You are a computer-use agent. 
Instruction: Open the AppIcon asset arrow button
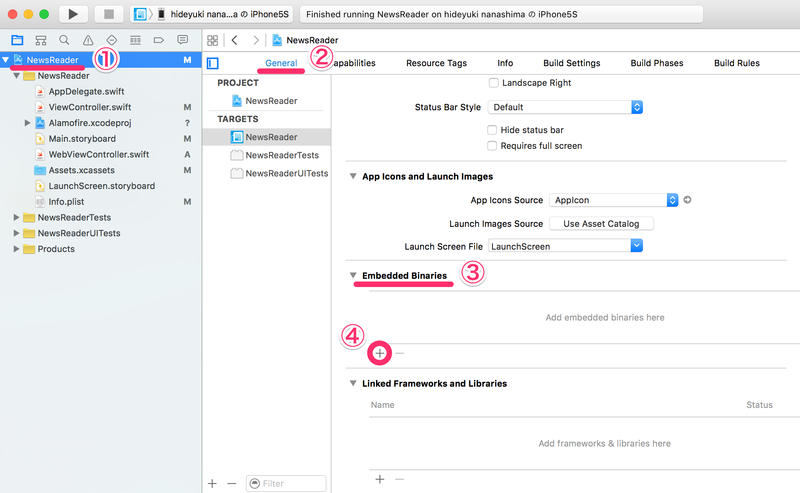pyautogui.click(x=687, y=200)
